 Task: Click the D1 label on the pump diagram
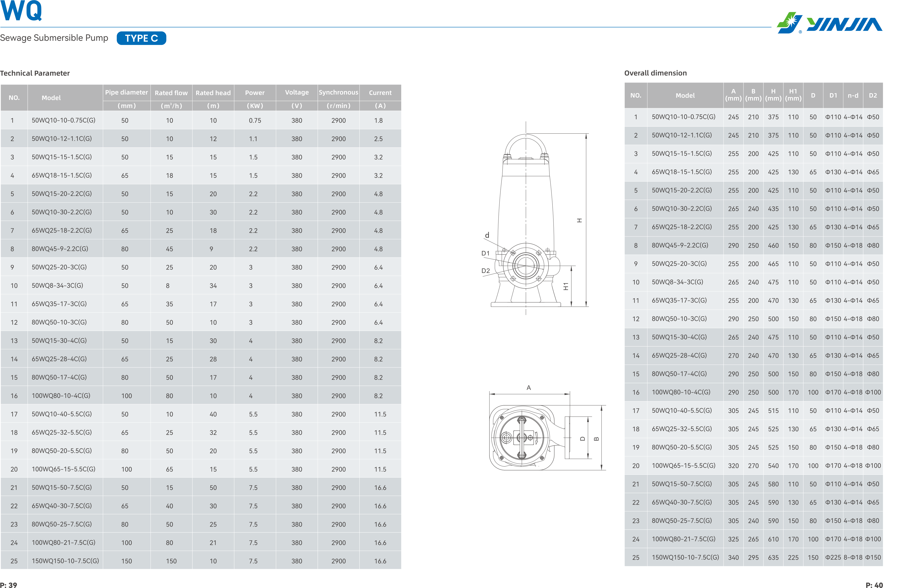click(x=485, y=253)
